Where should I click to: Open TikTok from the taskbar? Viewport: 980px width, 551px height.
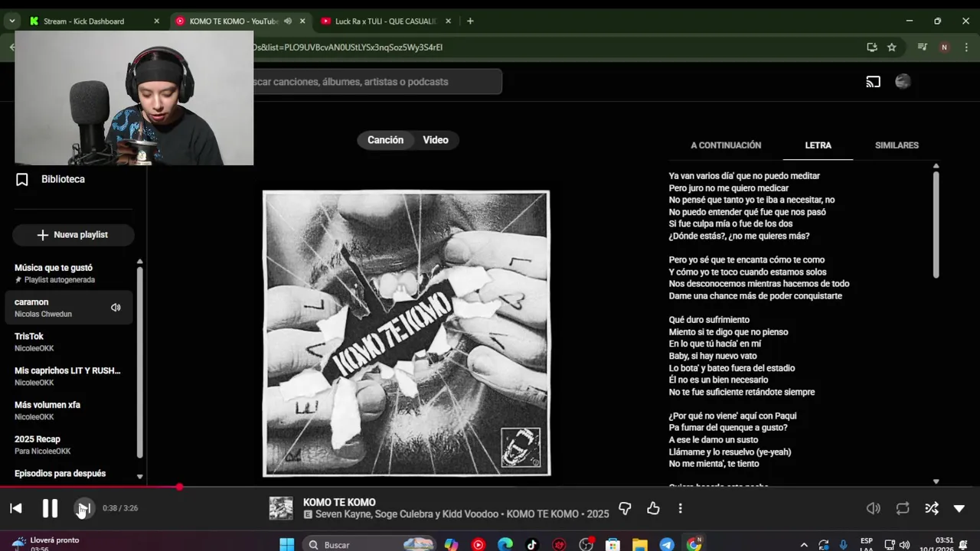tap(532, 545)
